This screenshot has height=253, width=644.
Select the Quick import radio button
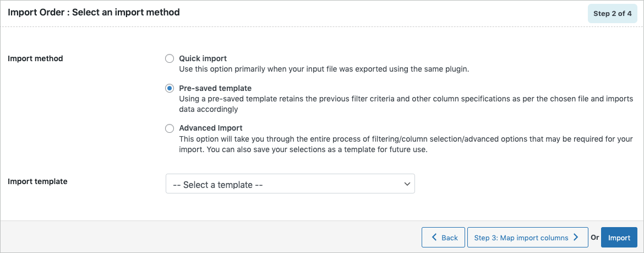point(170,58)
